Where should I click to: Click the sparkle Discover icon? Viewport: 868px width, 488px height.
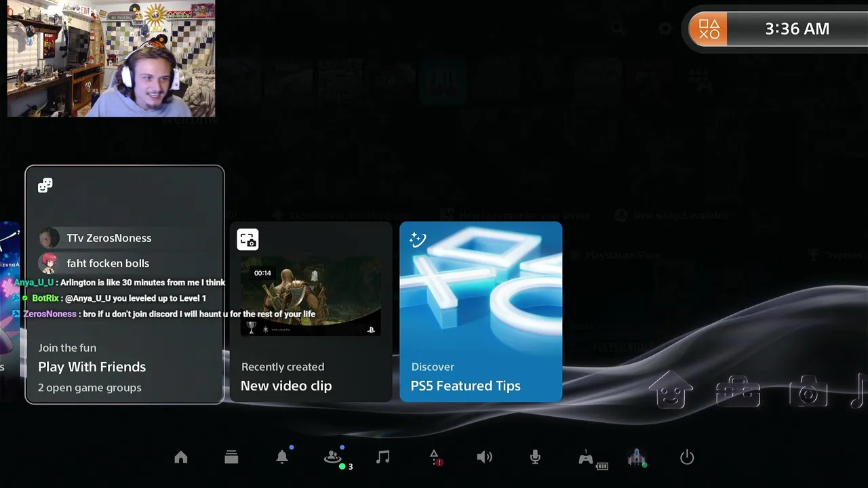418,239
